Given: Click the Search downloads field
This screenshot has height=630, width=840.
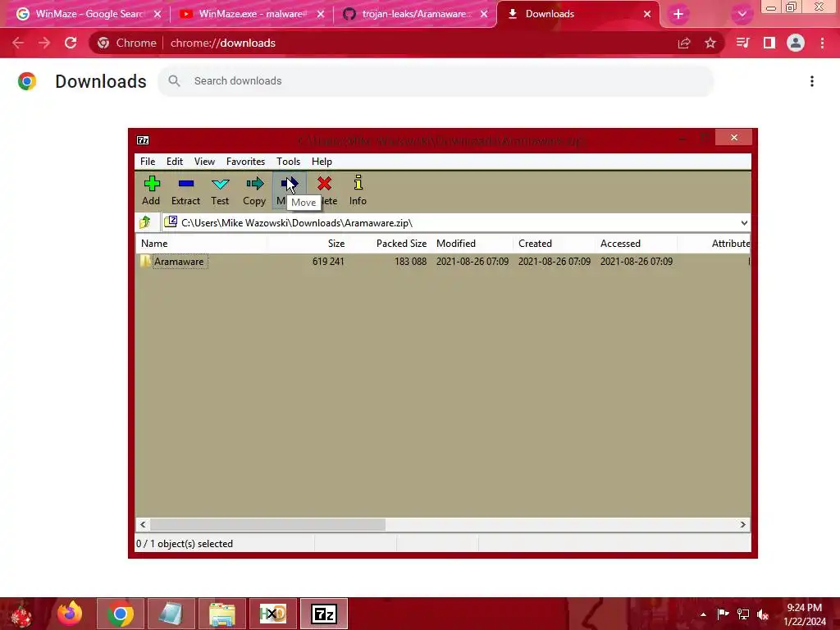Looking at the screenshot, I should (x=436, y=81).
